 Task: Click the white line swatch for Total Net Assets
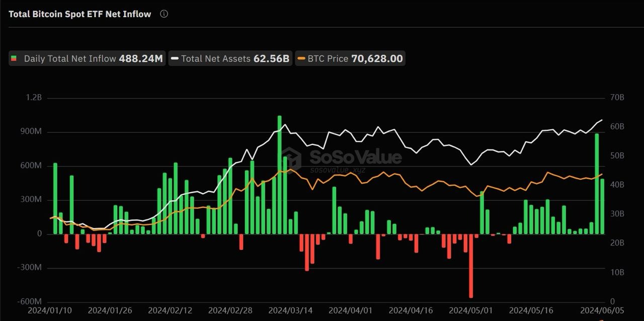[175, 58]
